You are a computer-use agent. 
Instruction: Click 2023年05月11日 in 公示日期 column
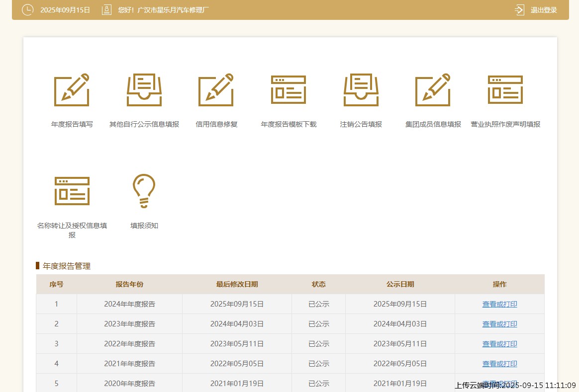pos(400,344)
